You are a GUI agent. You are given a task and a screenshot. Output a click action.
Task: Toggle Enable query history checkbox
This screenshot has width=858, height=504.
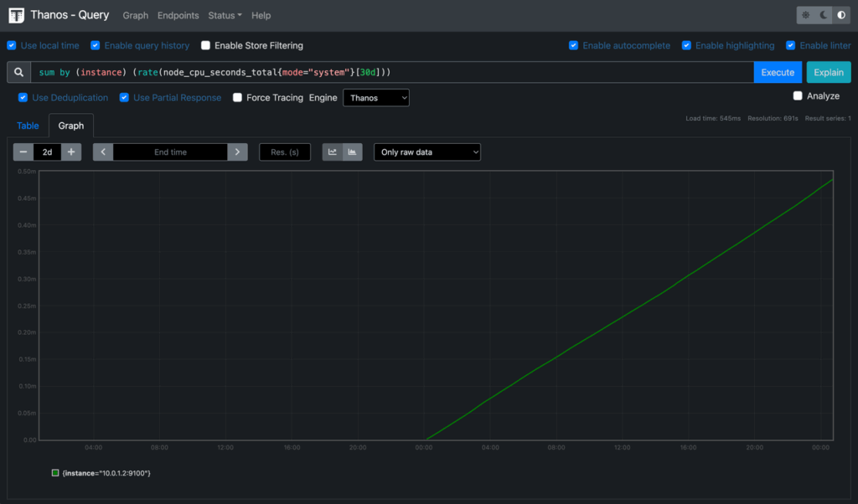click(x=96, y=45)
